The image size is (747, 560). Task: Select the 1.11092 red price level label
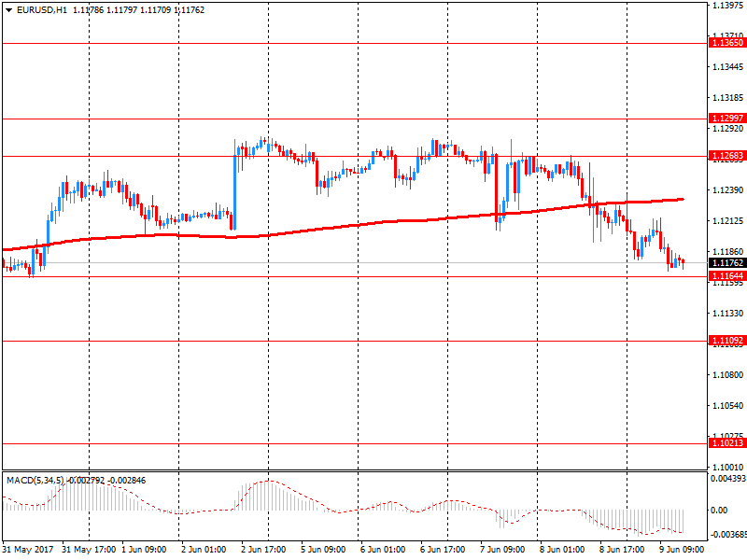coord(727,341)
